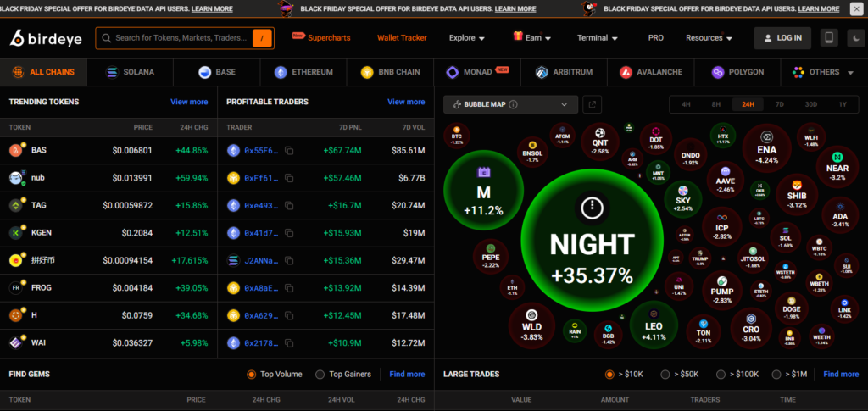
Task: Click the bubble map info icon
Action: 514,105
